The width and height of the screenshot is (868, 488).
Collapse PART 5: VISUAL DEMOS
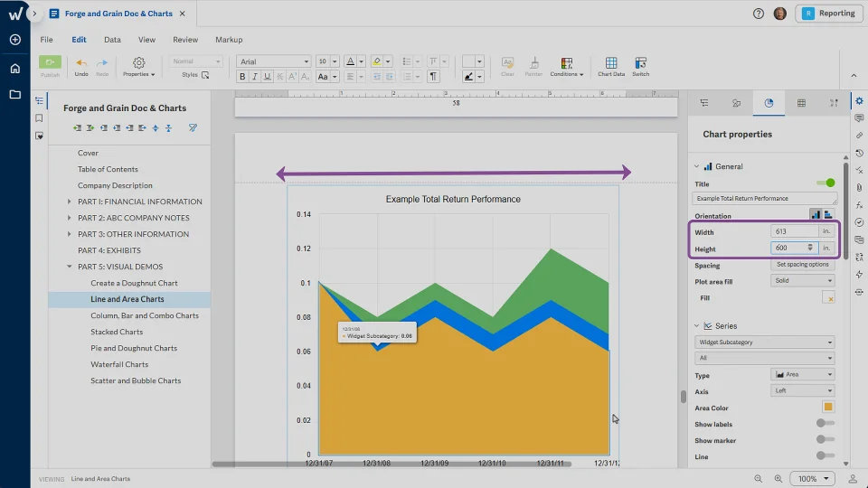click(x=70, y=267)
